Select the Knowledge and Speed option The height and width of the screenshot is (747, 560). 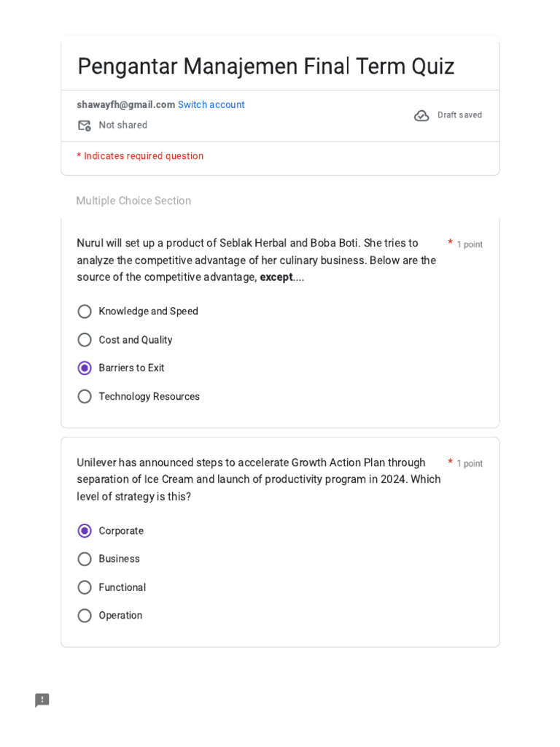(x=85, y=311)
